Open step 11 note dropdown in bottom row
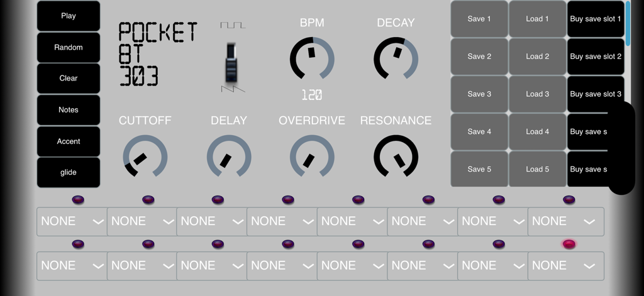 212,266
